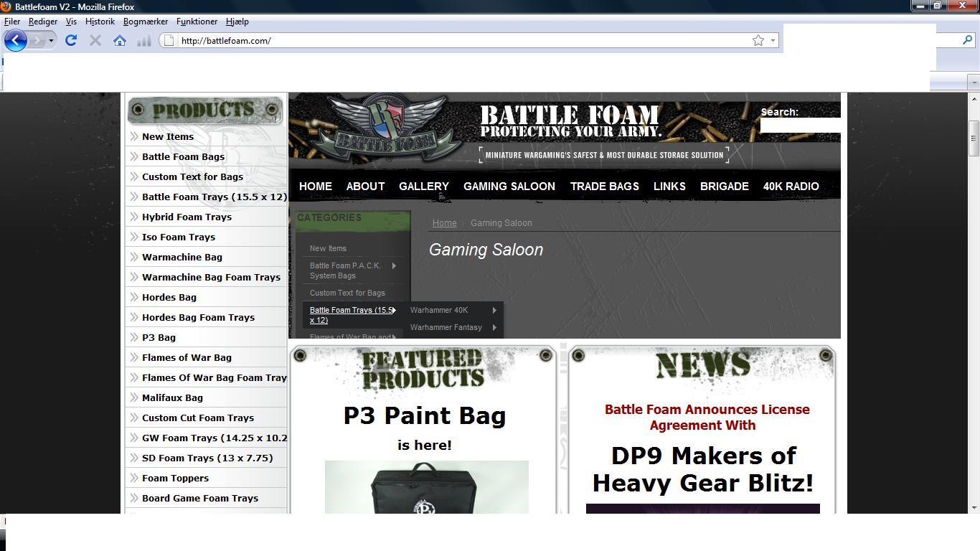The width and height of the screenshot is (980, 551).
Task: Click the Stop loading X icon
Action: click(x=95, y=40)
